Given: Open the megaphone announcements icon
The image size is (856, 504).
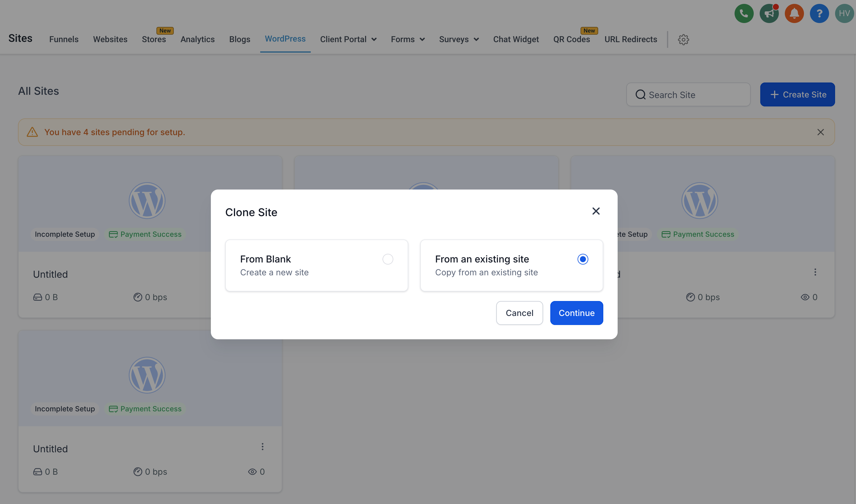Looking at the screenshot, I should [769, 13].
